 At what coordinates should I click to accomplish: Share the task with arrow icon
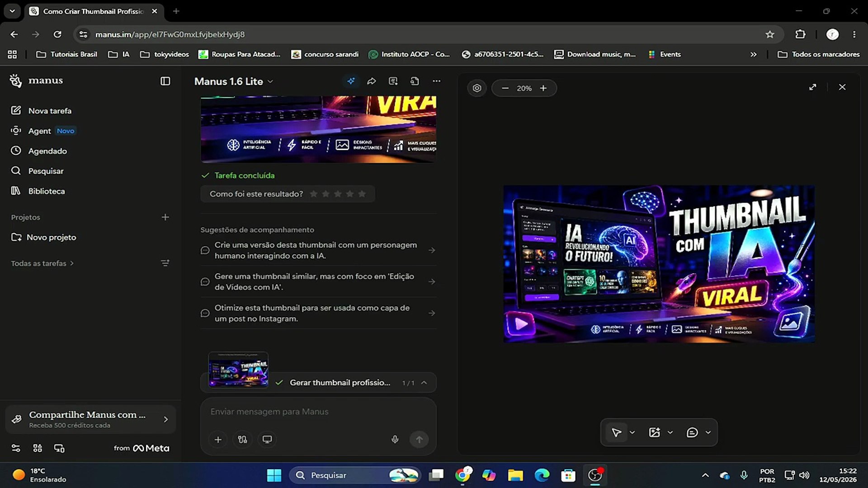pyautogui.click(x=372, y=81)
